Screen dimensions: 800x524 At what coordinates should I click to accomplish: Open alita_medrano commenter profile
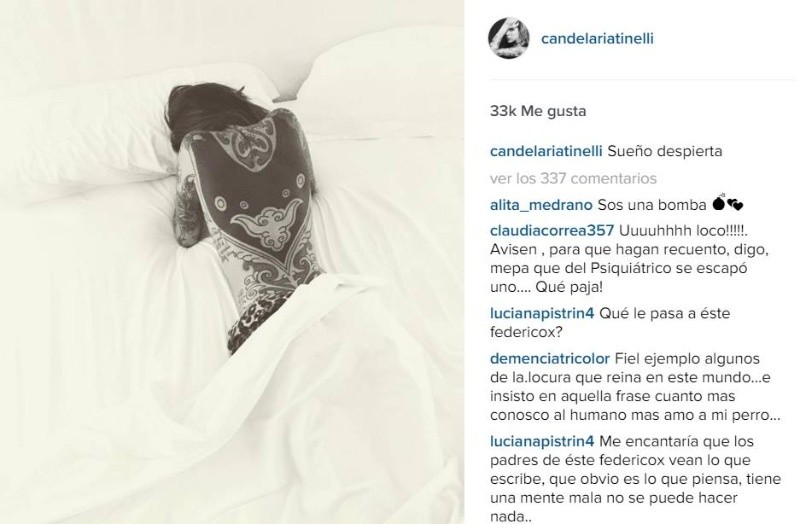(x=541, y=205)
